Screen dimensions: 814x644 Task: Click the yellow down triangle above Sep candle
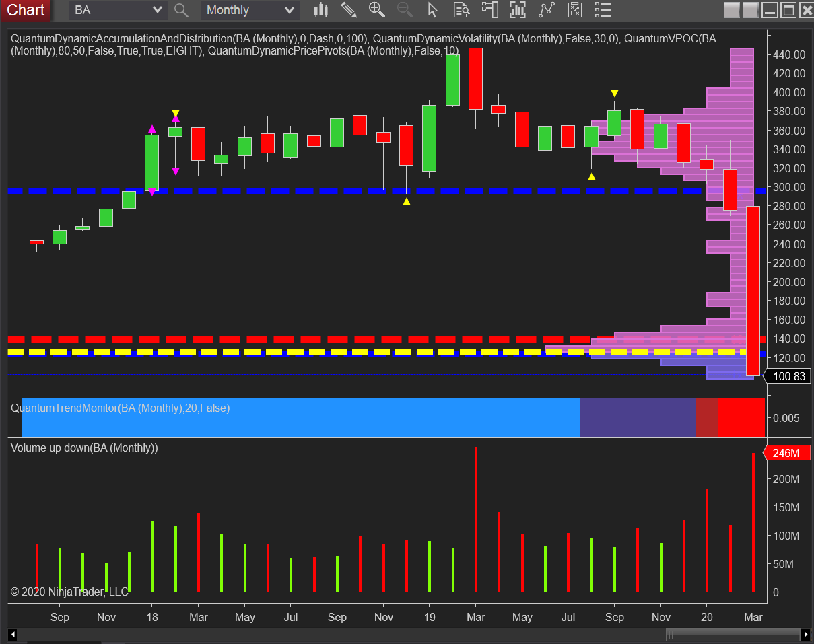click(x=614, y=93)
